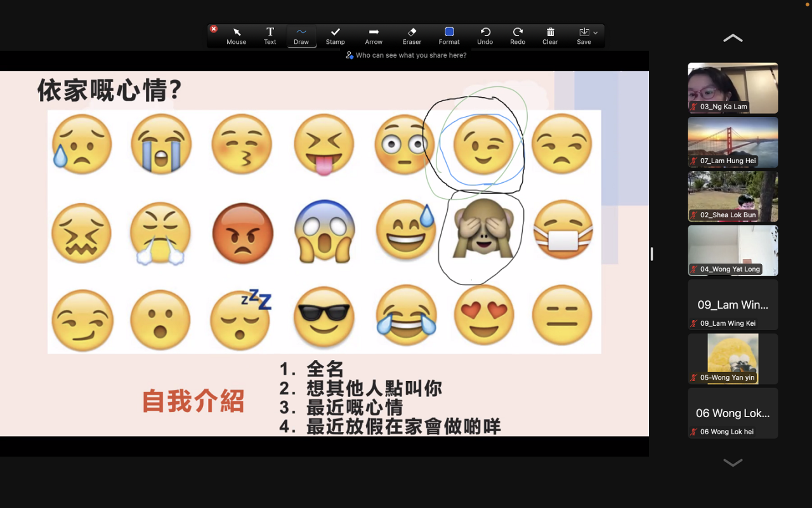
Task: Click the steam-from-nose face emoji
Action: pos(160,233)
